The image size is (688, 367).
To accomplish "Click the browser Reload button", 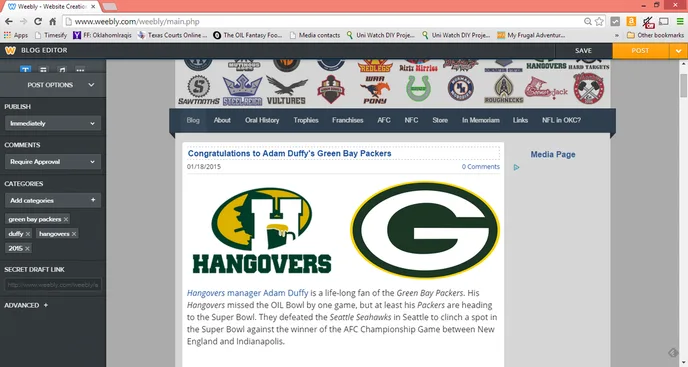I will (x=38, y=21).
